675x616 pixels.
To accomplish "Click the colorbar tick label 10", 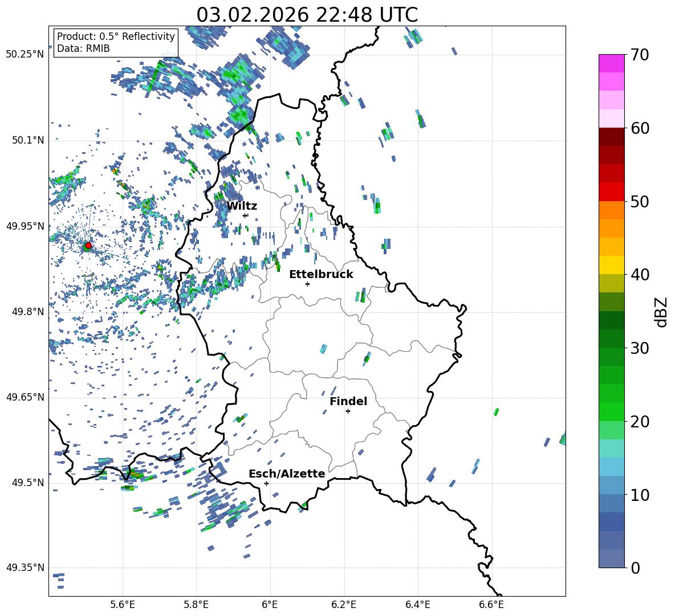I will (640, 495).
